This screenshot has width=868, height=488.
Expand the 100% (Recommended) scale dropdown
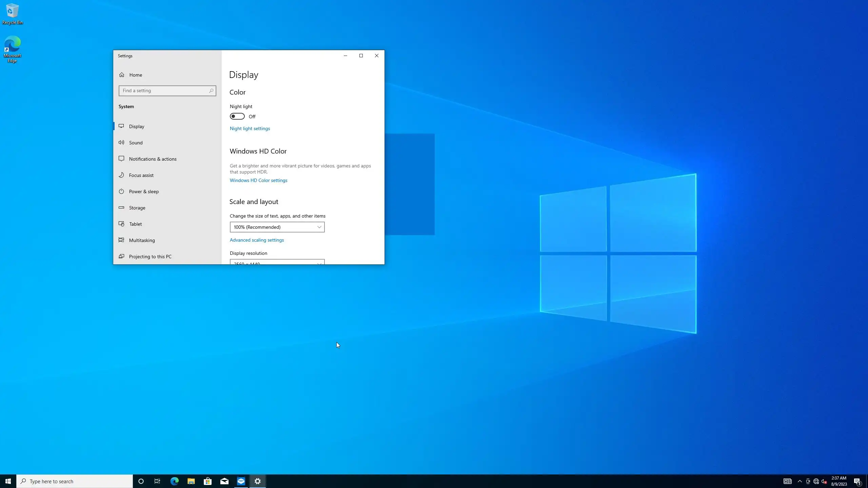(x=277, y=227)
